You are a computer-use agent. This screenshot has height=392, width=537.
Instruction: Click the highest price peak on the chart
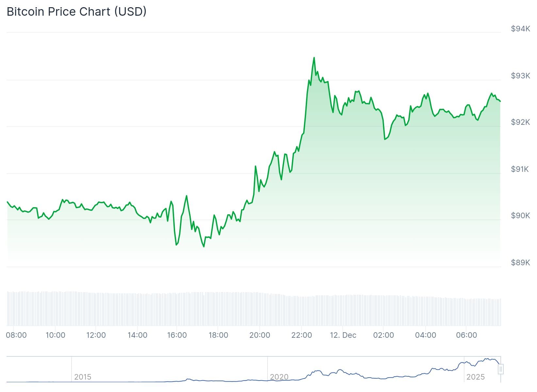click(x=314, y=58)
